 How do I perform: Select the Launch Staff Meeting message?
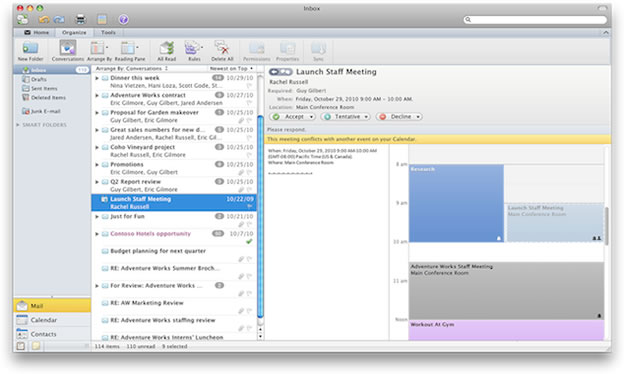point(174,203)
